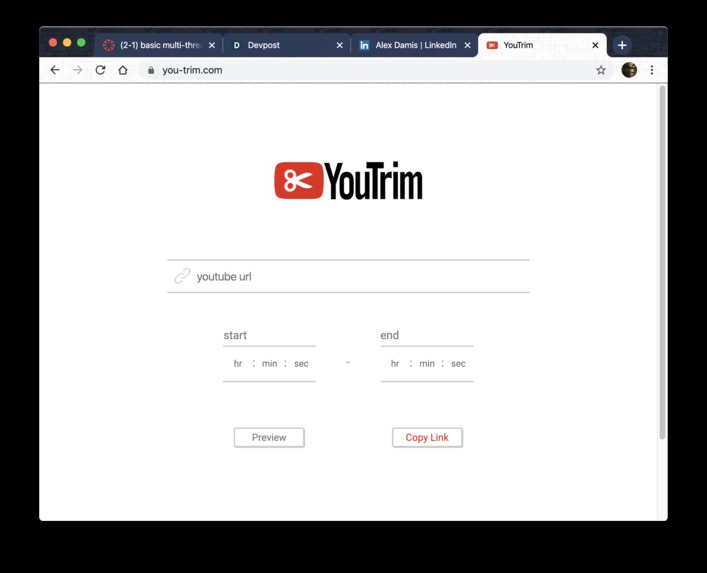Select the YouTrim tab
The image size is (707, 573).
pyautogui.click(x=542, y=45)
